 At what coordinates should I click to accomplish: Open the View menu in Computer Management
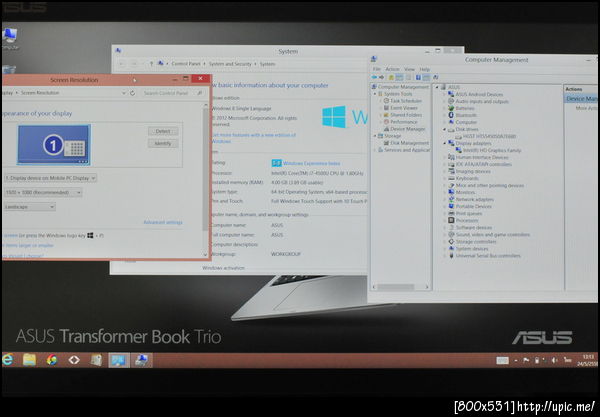[x=409, y=69]
